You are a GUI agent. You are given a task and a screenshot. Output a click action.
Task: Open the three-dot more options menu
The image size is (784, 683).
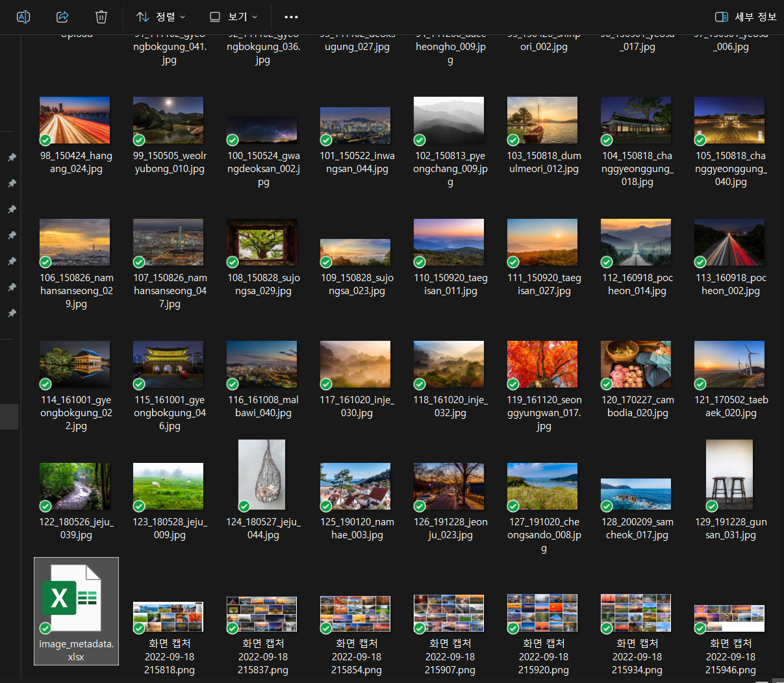pos(292,17)
